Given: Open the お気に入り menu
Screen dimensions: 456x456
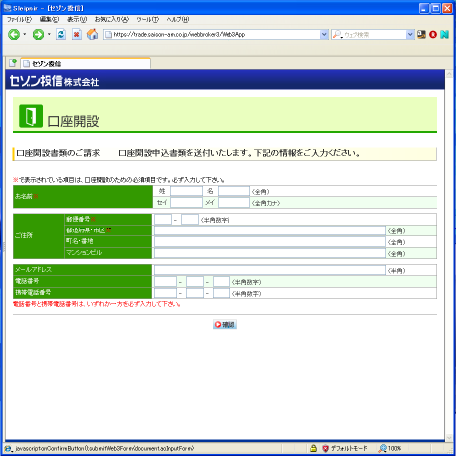Looking at the screenshot, I should pos(112,19).
